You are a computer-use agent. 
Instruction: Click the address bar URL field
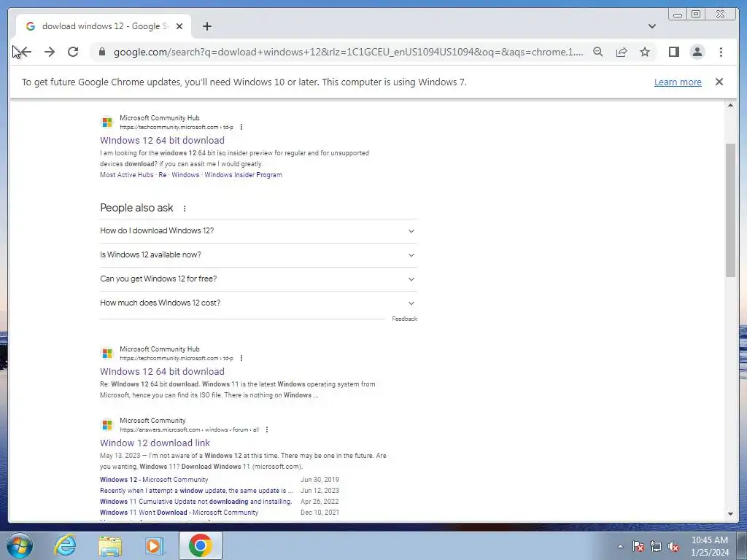tap(348, 52)
